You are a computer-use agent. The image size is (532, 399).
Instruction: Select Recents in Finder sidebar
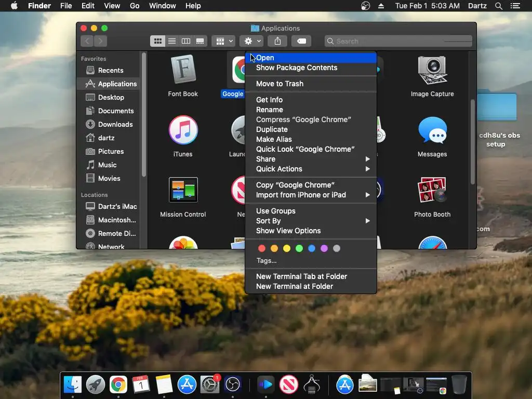109,70
